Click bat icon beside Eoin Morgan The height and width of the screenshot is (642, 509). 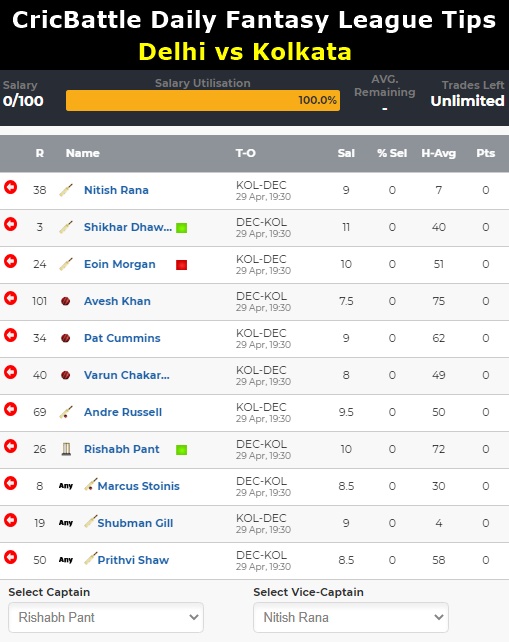click(66, 264)
